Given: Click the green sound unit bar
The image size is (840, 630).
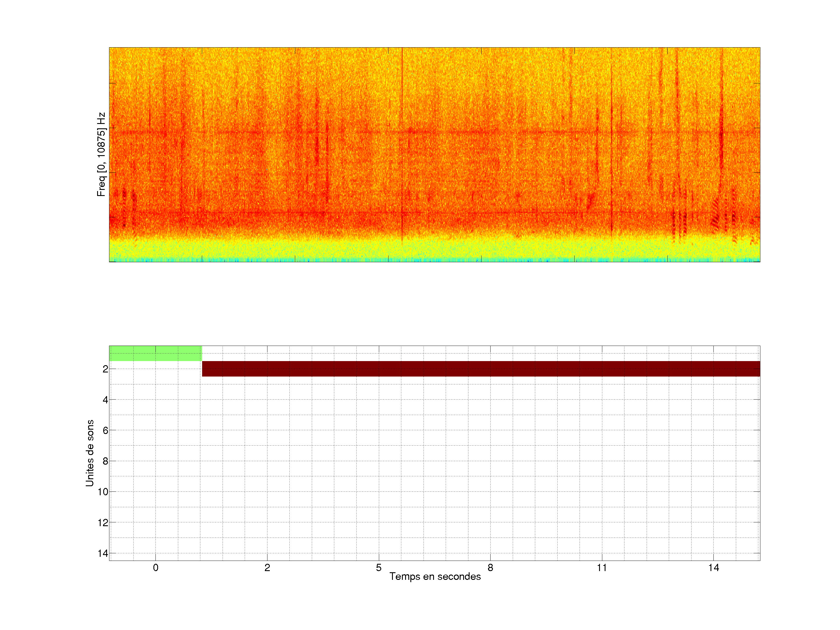Looking at the screenshot, I should tap(155, 353).
